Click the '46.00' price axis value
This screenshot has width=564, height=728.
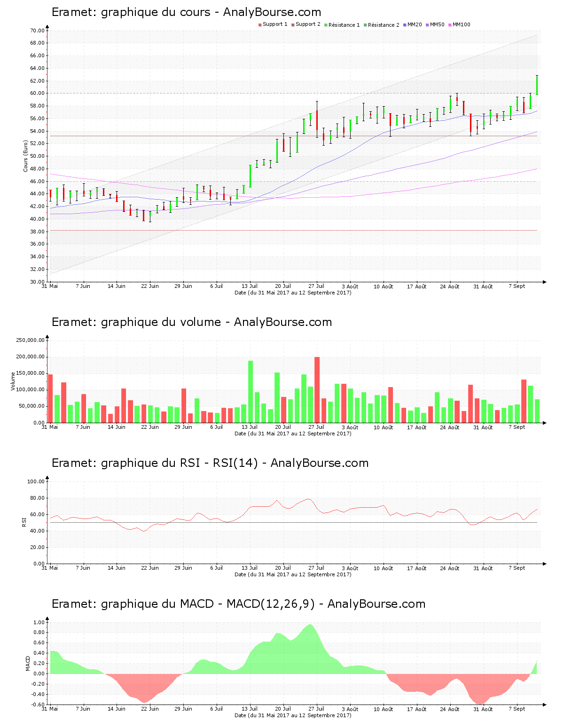pos(37,181)
